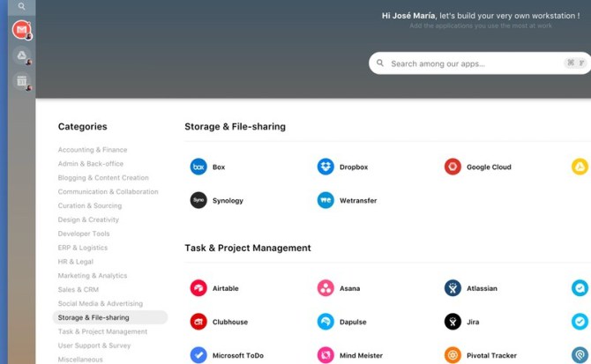
Task: Click the Pivotal Tracker app icon
Action: [453, 355]
